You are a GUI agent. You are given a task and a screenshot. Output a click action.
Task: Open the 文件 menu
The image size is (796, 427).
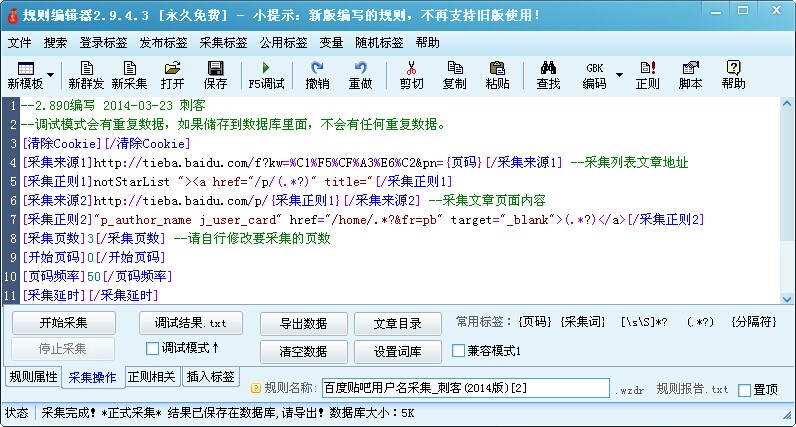coord(19,43)
